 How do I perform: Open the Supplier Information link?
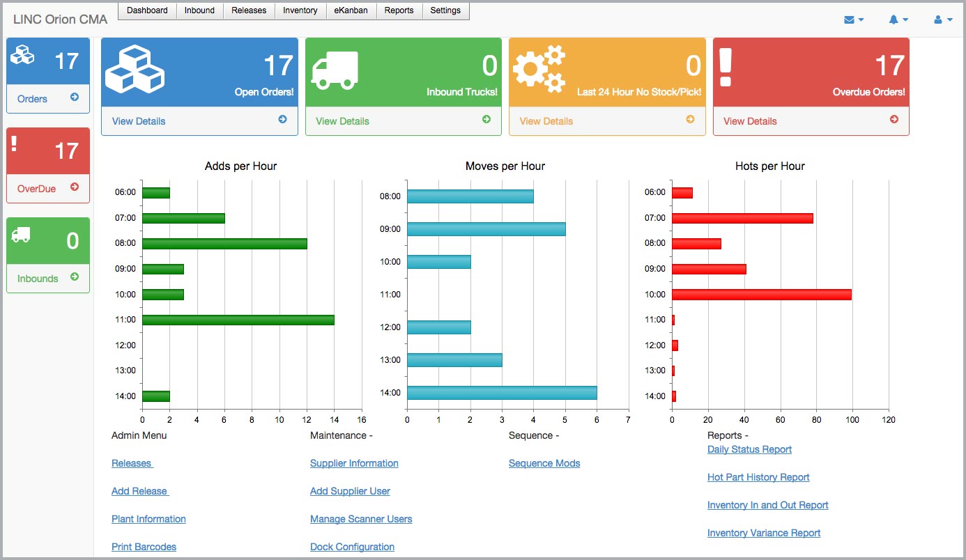click(354, 463)
